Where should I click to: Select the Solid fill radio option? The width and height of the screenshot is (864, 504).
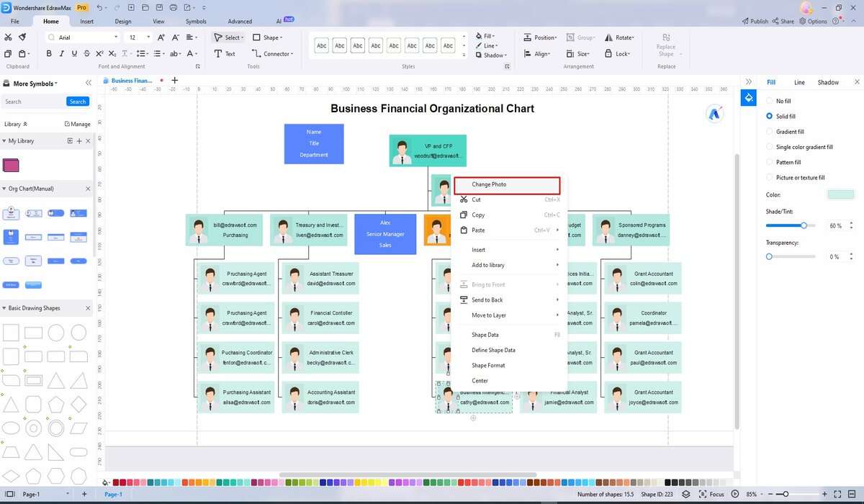770,116
